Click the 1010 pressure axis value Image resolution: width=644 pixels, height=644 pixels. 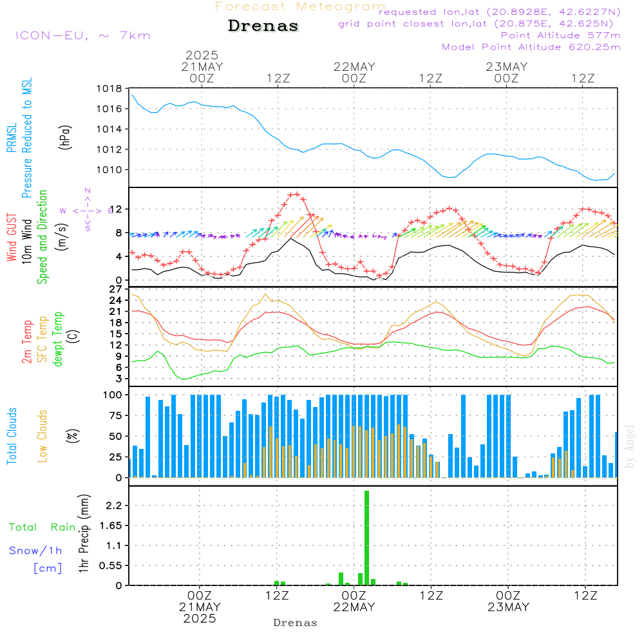tap(109, 169)
